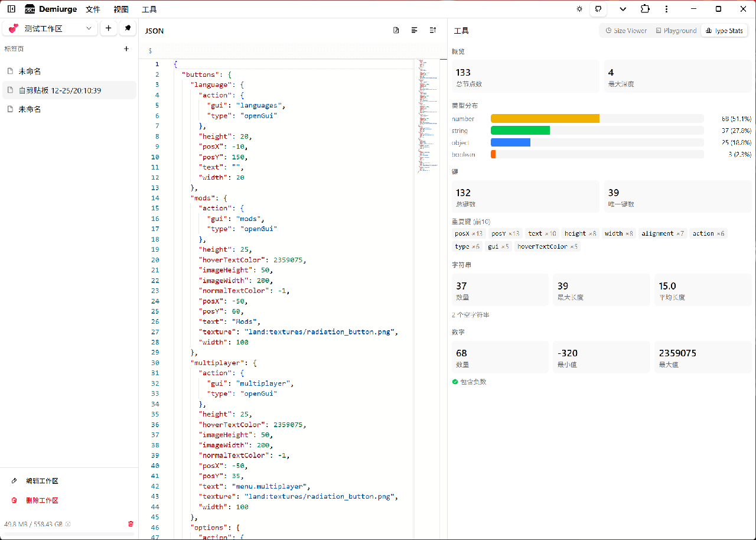The width and height of the screenshot is (756, 540).
Task: Click the pin icon beside workspace selector
Action: coord(128,28)
